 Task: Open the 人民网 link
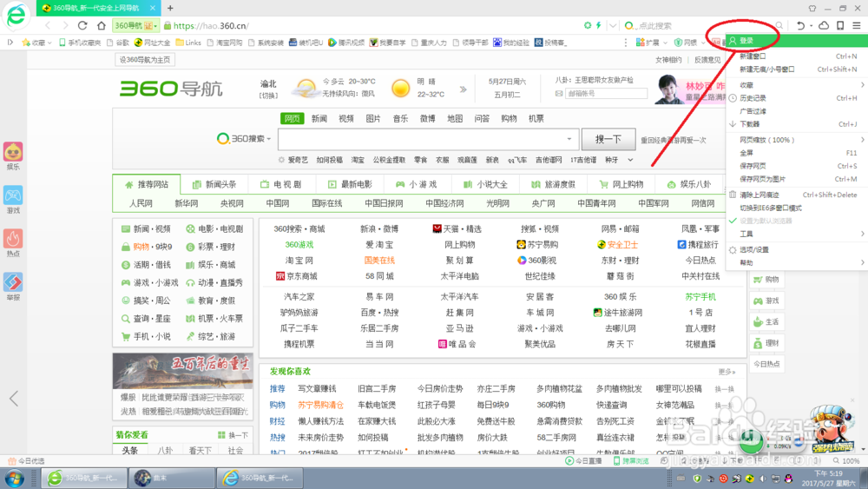coord(141,203)
